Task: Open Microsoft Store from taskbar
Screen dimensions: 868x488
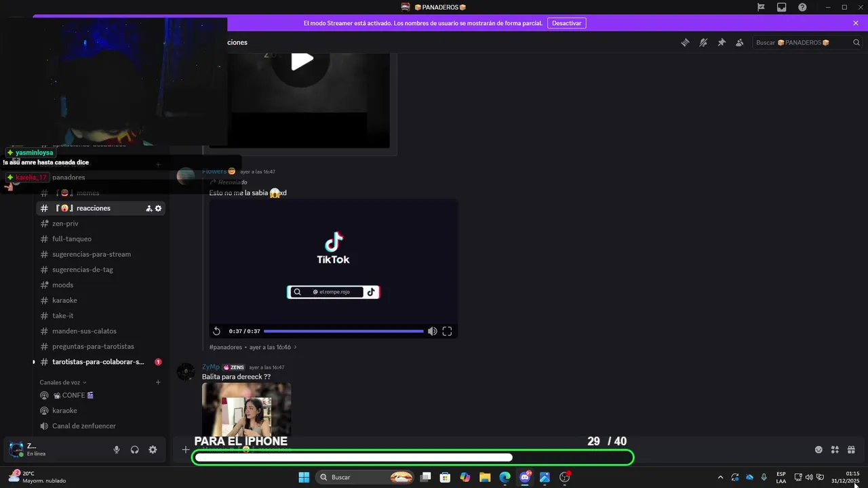Action: coord(445,477)
